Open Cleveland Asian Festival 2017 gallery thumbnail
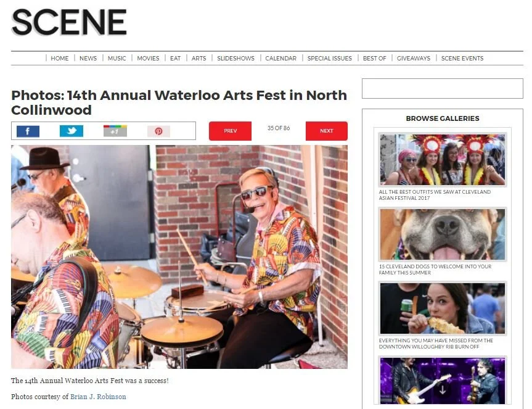532x409 pixels. pyautogui.click(x=443, y=160)
